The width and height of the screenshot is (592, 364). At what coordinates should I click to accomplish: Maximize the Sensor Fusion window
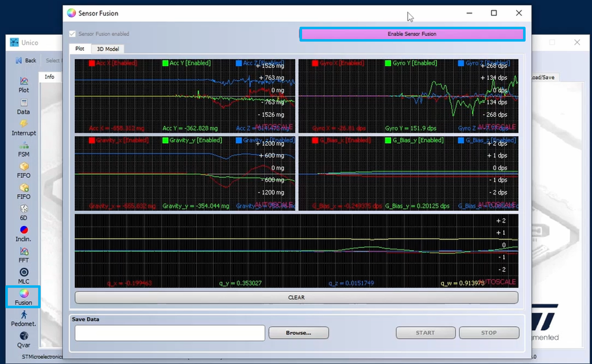click(x=494, y=13)
